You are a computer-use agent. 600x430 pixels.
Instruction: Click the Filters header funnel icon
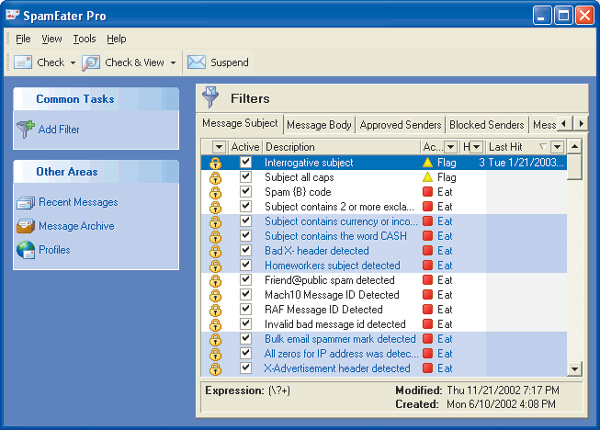(x=210, y=97)
